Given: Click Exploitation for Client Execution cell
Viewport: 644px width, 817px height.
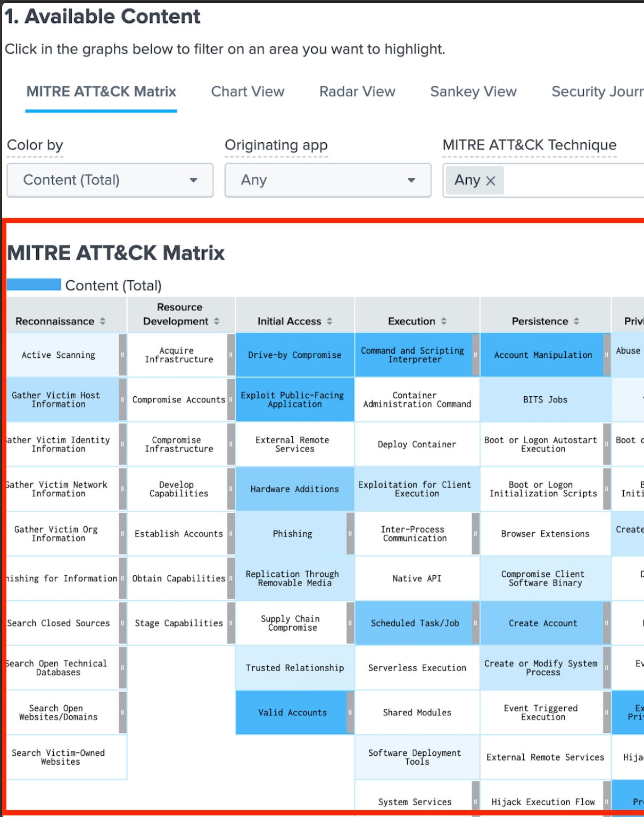Looking at the screenshot, I should coord(417,489).
